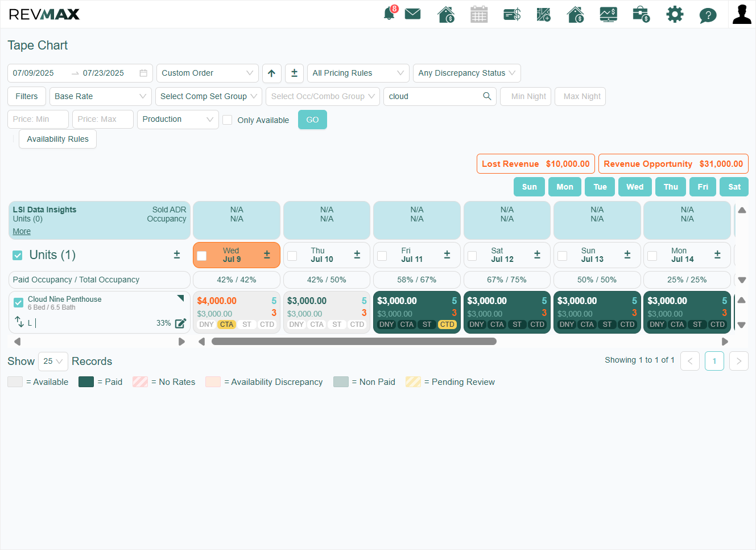Click the plus-minus button beside Custom Order
Image resolution: width=756 pixels, height=550 pixels.
(x=294, y=73)
